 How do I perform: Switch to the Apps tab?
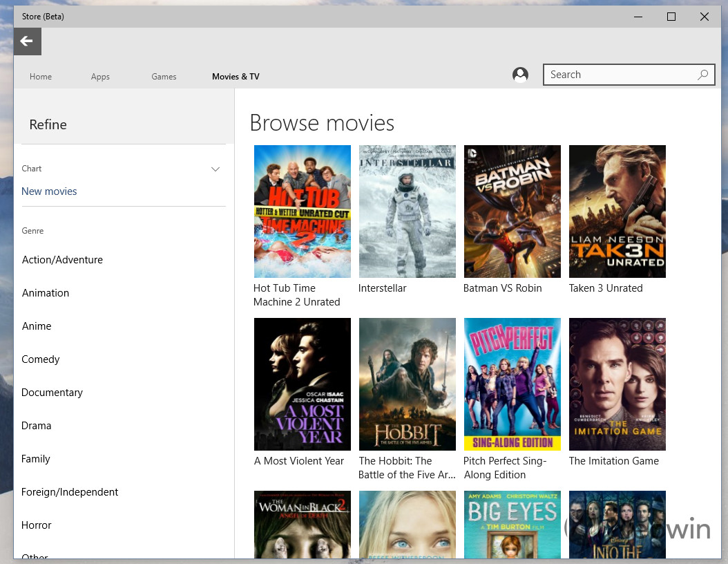[100, 77]
